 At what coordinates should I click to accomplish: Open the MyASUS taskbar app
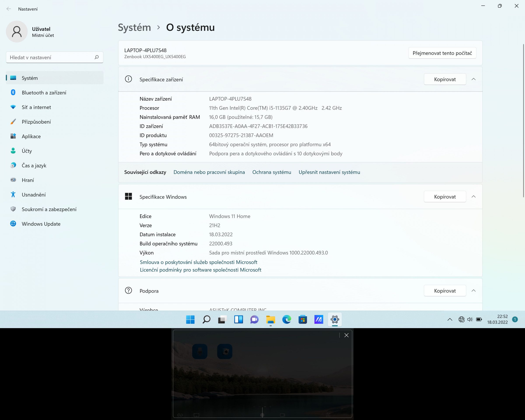point(319,319)
